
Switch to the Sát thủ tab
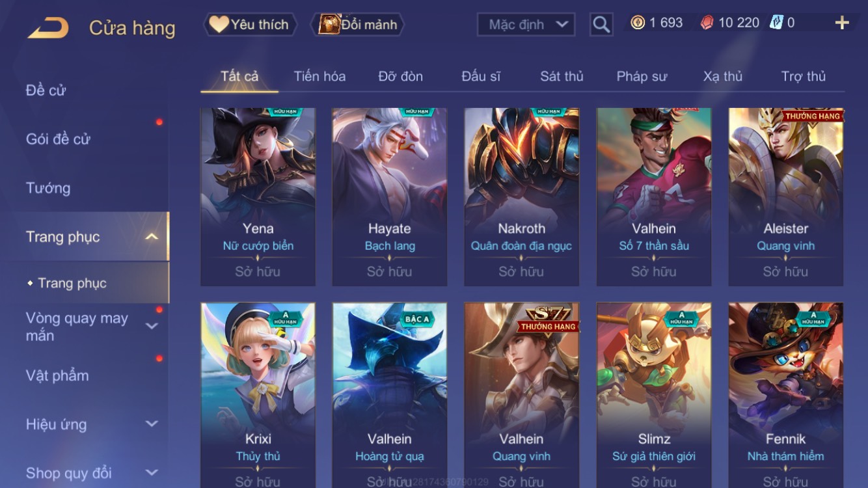pos(562,76)
